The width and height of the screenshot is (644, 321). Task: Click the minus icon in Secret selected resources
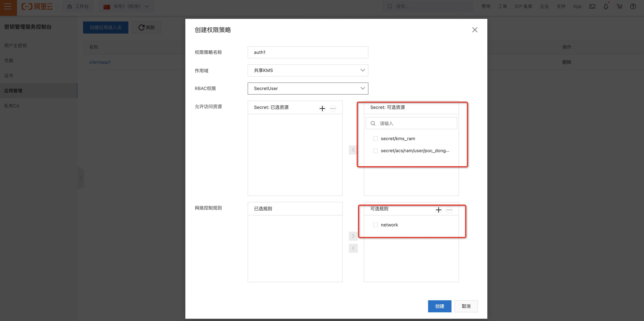click(333, 108)
